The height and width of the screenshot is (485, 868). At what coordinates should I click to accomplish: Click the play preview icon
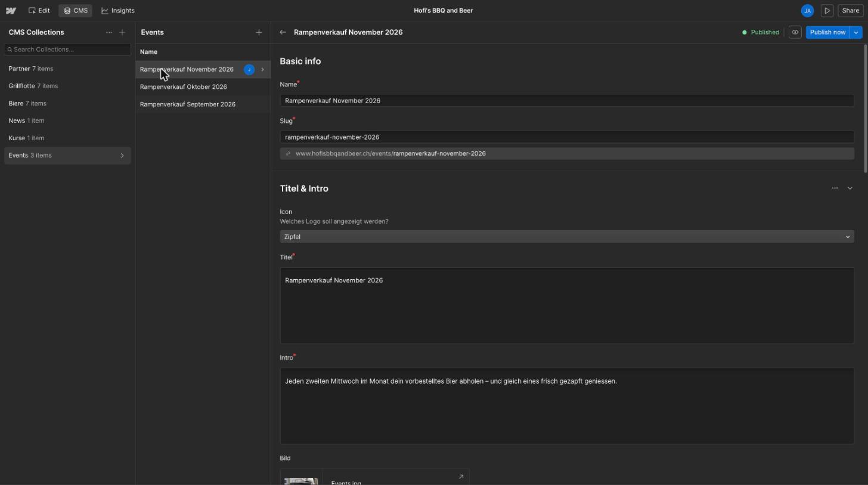tap(827, 11)
